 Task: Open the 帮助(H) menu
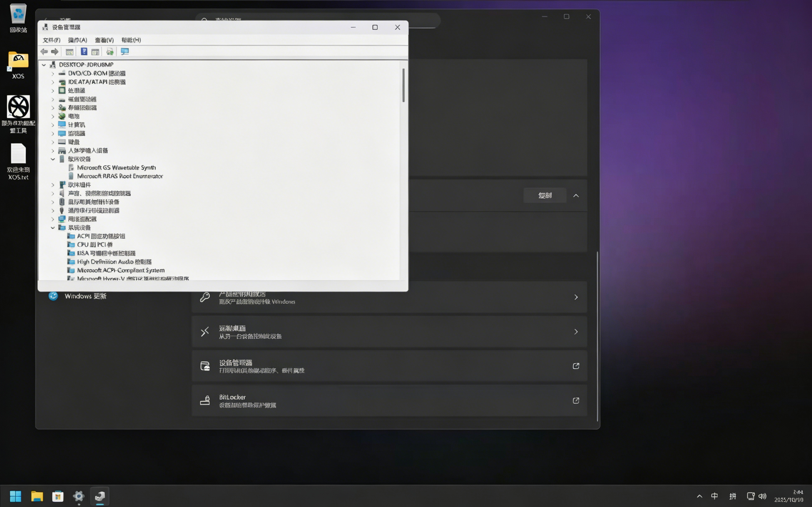131,40
